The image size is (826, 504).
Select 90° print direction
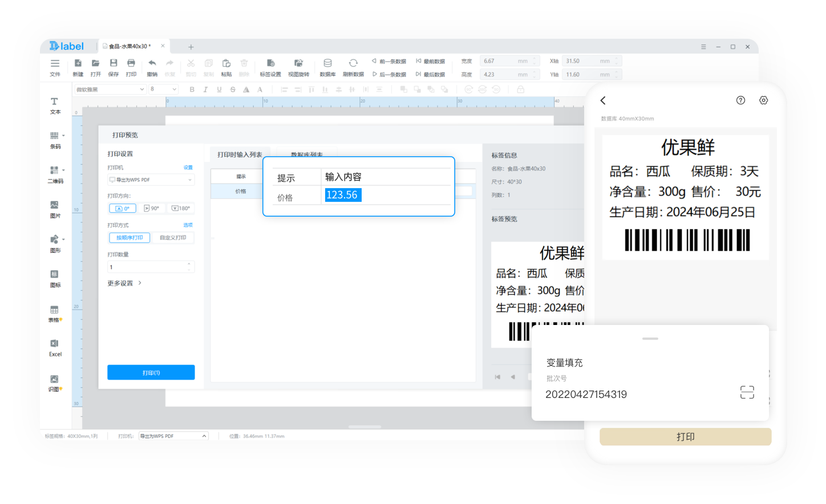152,208
